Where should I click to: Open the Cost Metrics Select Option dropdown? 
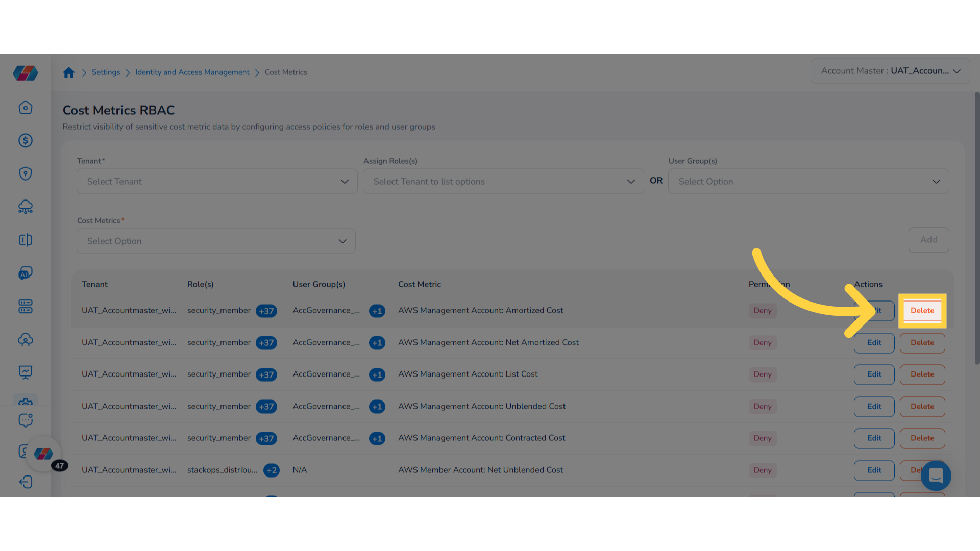coord(216,241)
